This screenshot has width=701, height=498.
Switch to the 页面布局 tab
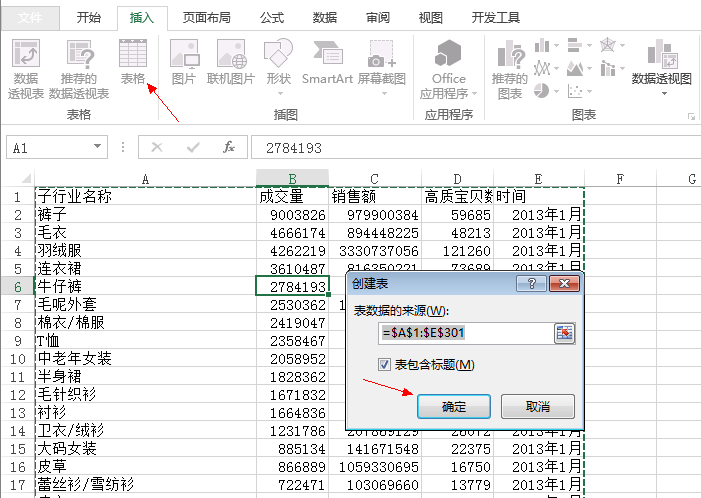coord(207,18)
